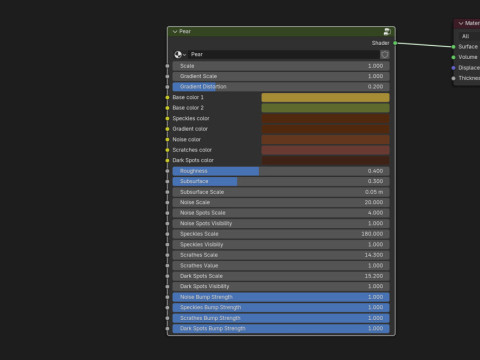The width and height of the screenshot is (480, 360).
Task: Click the Scrathes Scale field
Action: click(x=281, y=255)
